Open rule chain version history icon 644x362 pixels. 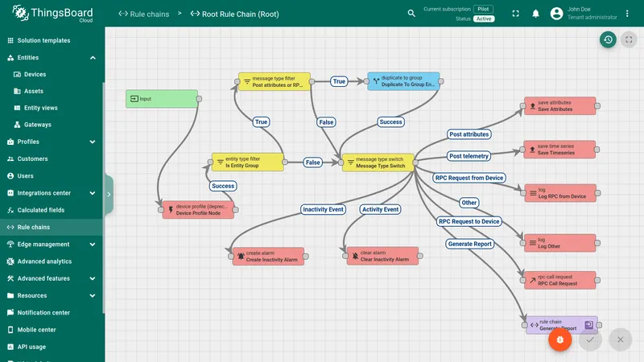click(608, 39)
